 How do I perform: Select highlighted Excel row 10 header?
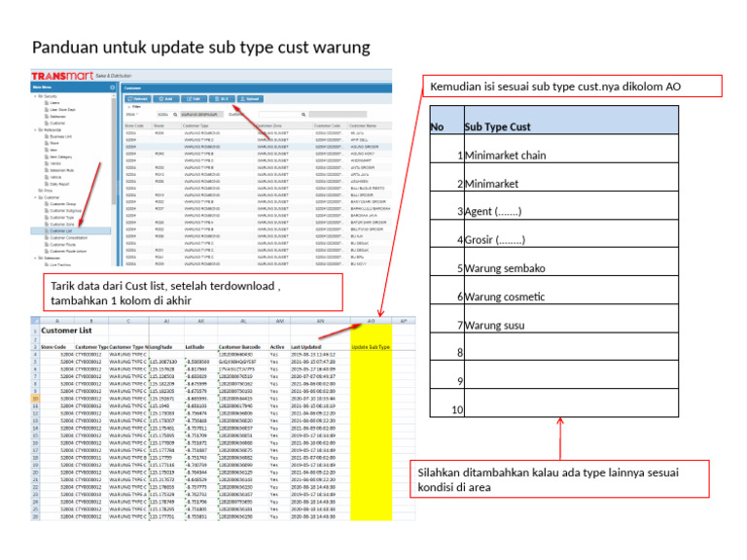coord(35,399)
